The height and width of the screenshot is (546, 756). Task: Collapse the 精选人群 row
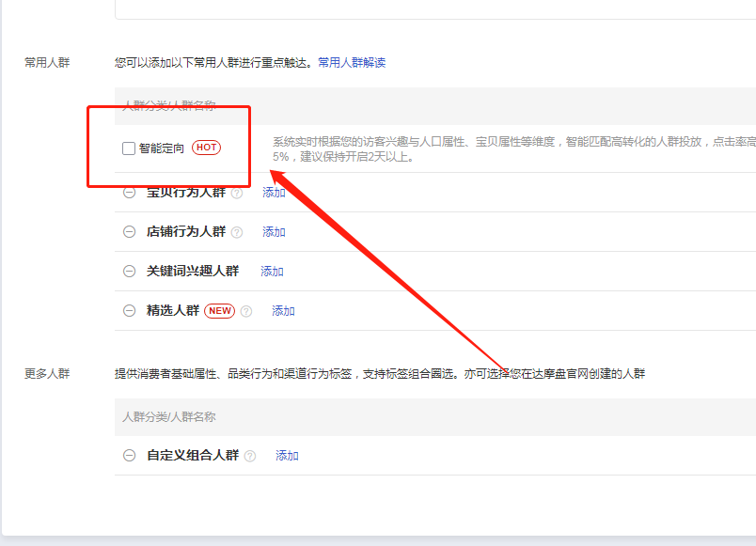[129, 311]
